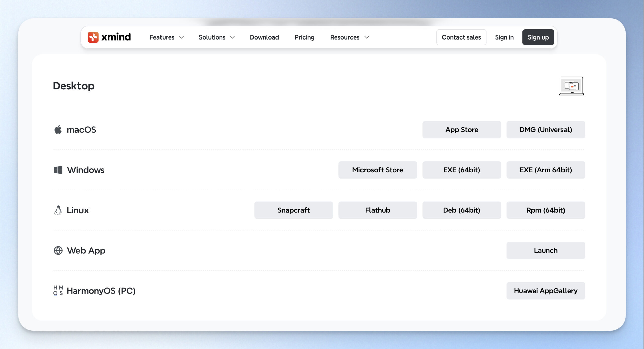The width and height of the screenshot is (644, 349).
Task: Click the Windows logo icon
Action: click(58, 170)
